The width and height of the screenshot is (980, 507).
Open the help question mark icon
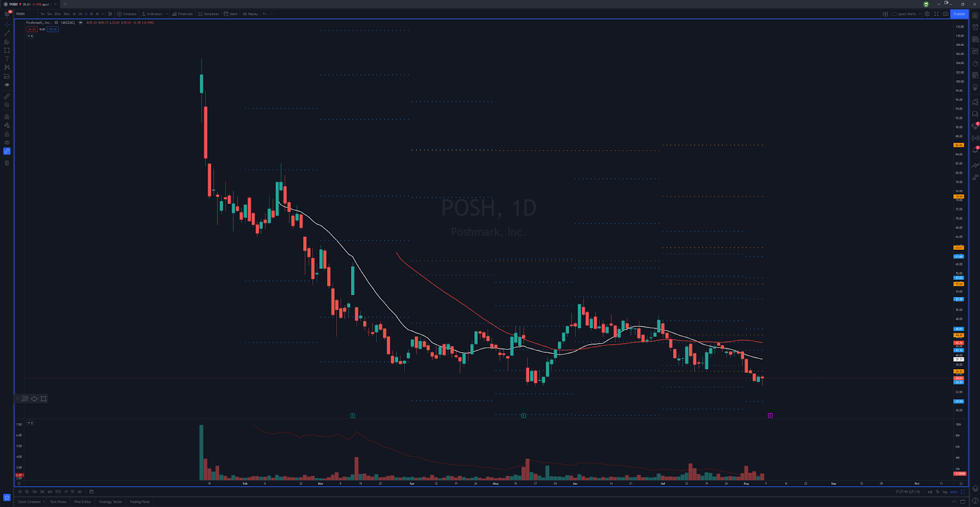[x=975, y=500]
